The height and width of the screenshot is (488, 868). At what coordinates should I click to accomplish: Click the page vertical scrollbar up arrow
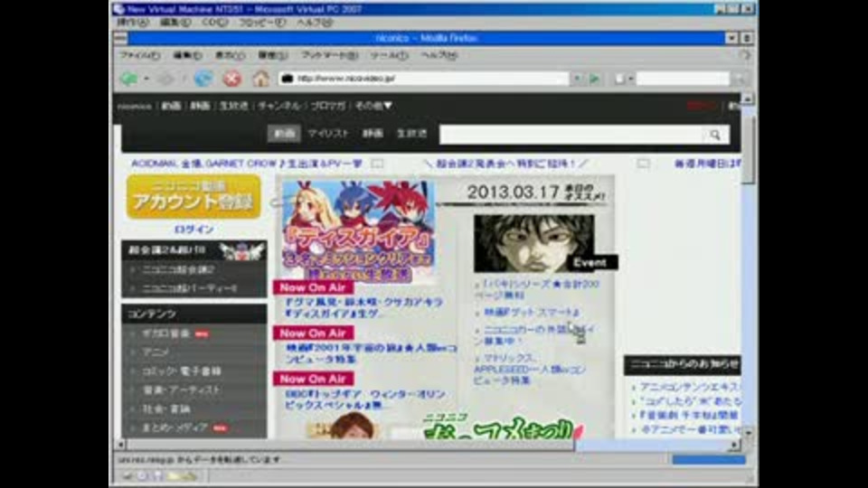click(748, 99)
